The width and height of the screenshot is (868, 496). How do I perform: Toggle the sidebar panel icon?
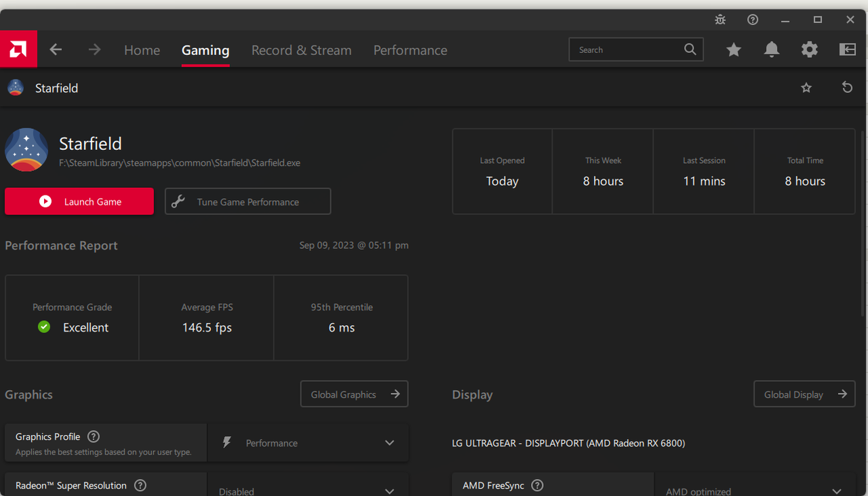[x=848, y=50]
